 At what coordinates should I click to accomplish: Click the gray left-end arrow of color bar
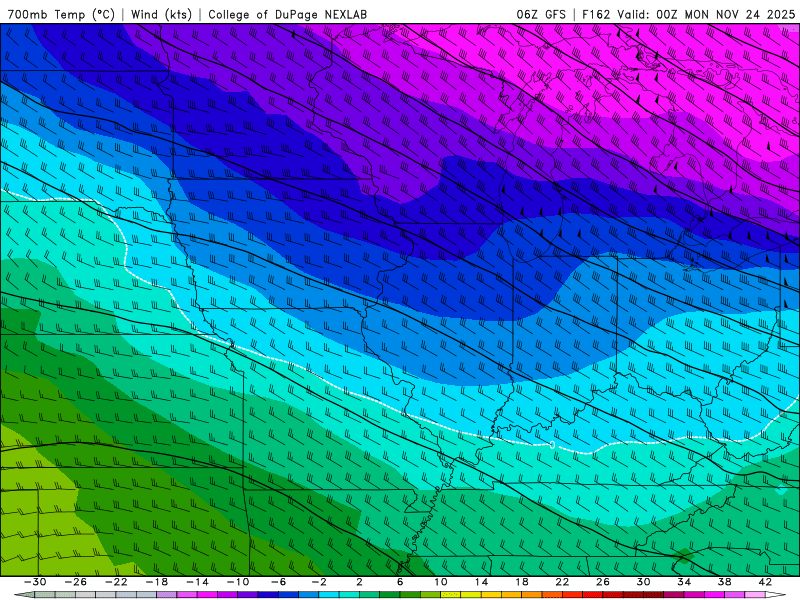click(x=24, y=595)
